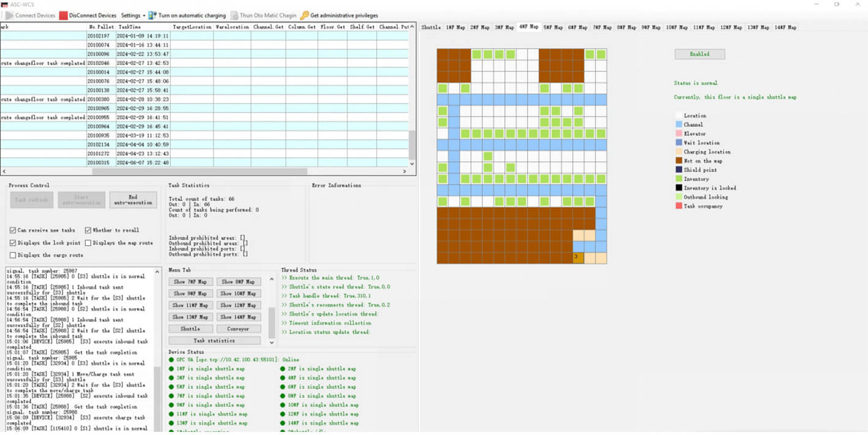
Task: Check Displays the cargo route
Action: pos(12,255)
